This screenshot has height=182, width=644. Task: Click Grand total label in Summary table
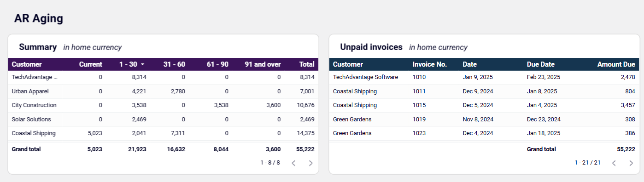[26, 149]
